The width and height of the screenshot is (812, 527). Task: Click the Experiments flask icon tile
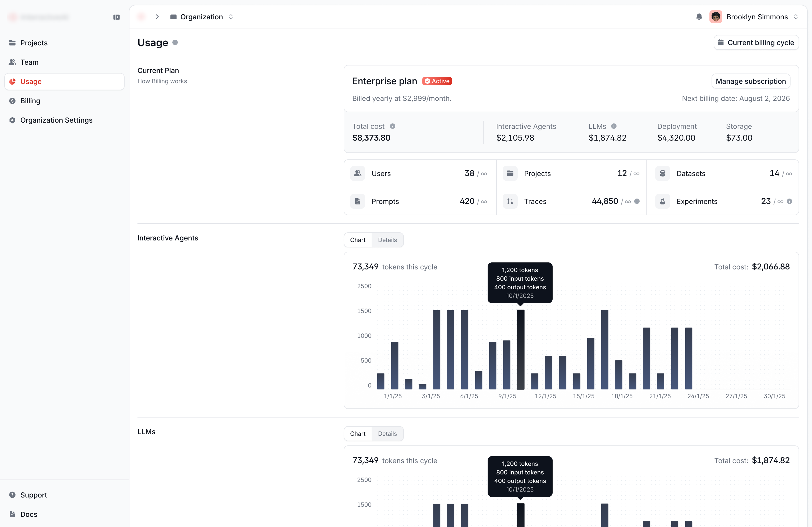click(x=662, y=202)
